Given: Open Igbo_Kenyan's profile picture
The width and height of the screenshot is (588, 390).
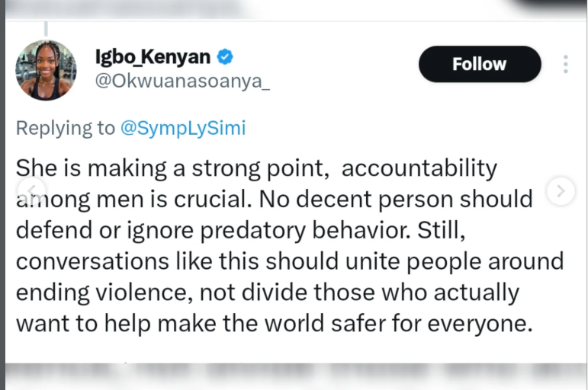Looking at the screenshot, I should pos(46,70).
